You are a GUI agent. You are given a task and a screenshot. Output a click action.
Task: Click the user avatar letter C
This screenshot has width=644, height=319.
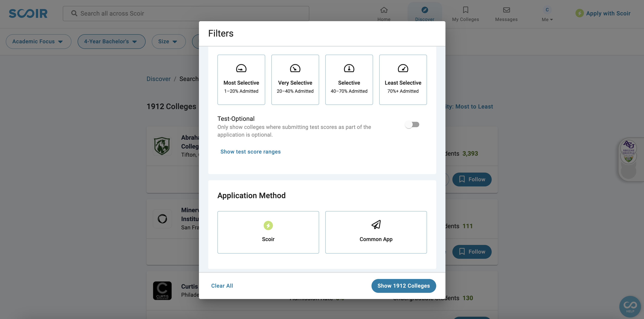[x=547, y=10]
